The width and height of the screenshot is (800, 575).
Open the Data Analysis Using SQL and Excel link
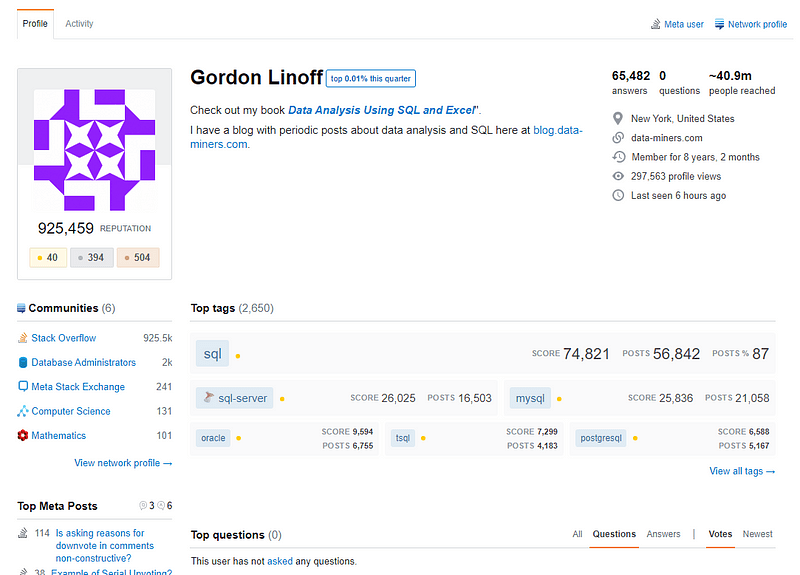(x=382, y=110)
